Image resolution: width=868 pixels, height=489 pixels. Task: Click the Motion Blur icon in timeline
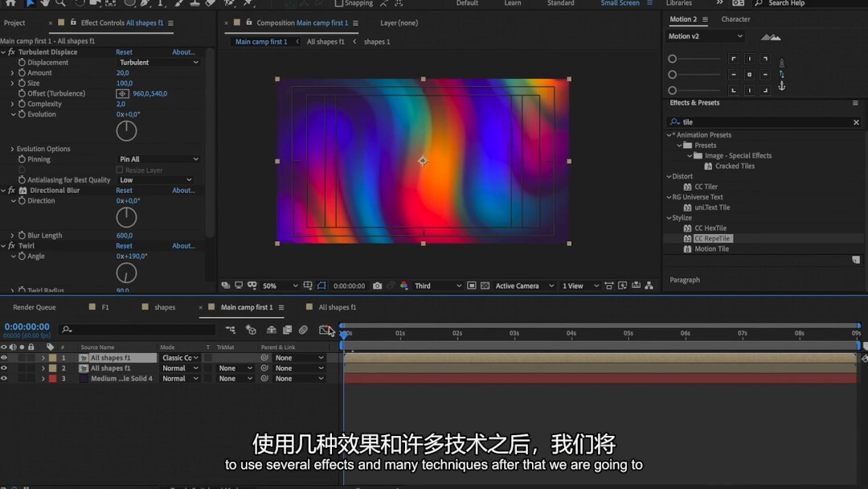303,330
